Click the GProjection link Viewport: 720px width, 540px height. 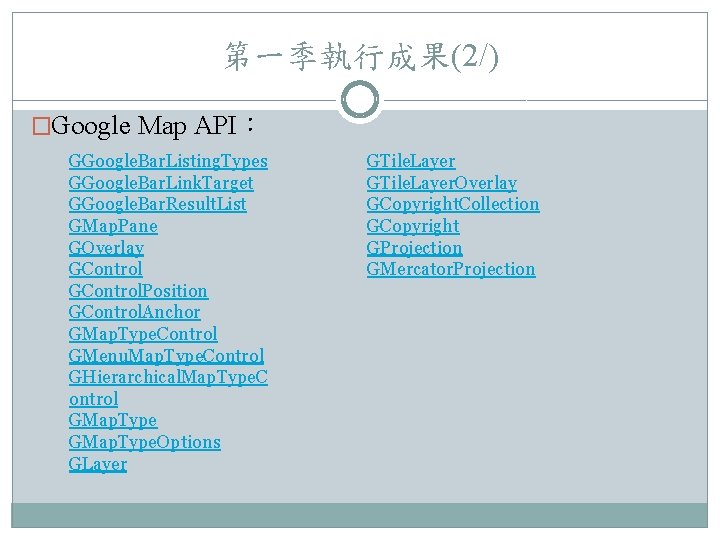(x=414, y=248)
